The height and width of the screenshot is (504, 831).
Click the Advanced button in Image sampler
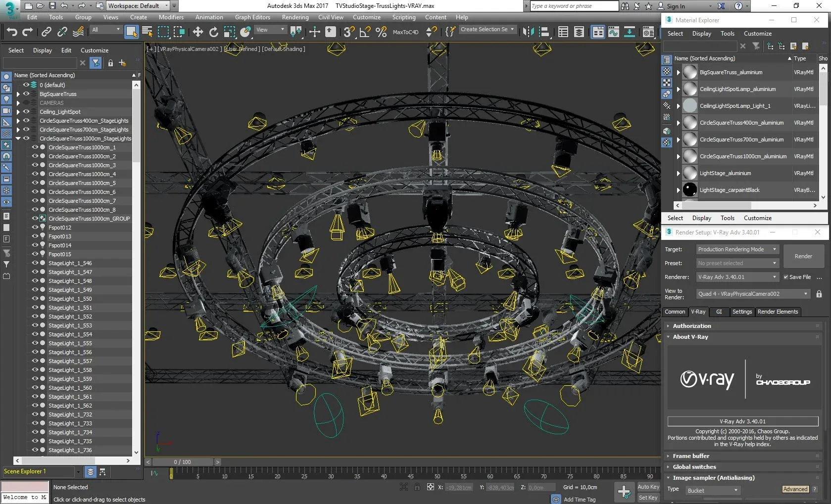(x=795, y=489)
